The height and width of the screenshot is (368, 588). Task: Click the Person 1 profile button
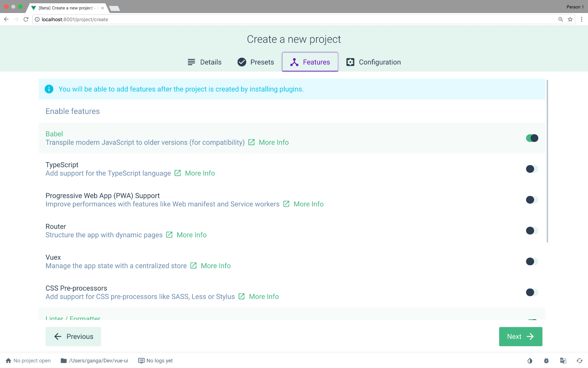pos(575,7)
